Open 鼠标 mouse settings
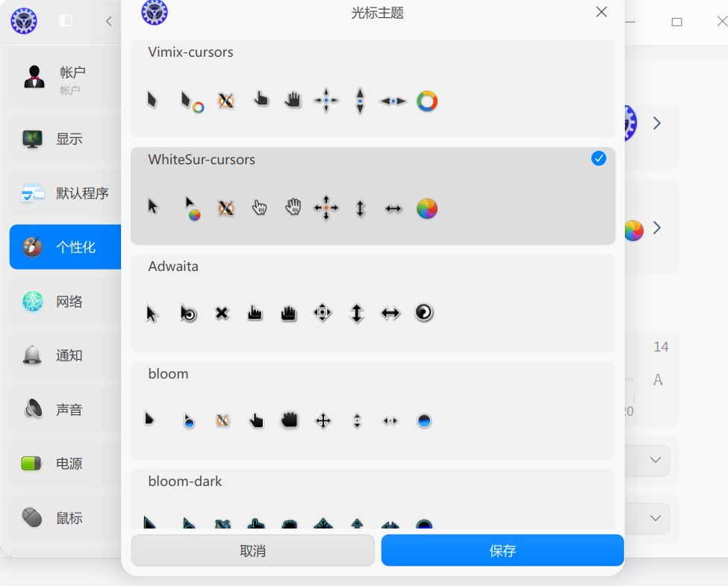The width and height of the screenshot is (728, 586). pos(65,518)
